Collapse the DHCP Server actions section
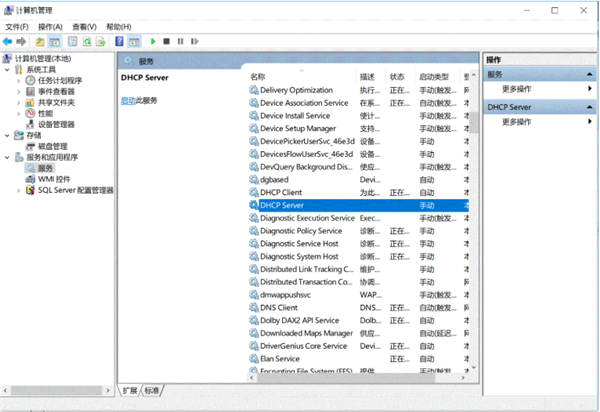 [x=590, y=106]
